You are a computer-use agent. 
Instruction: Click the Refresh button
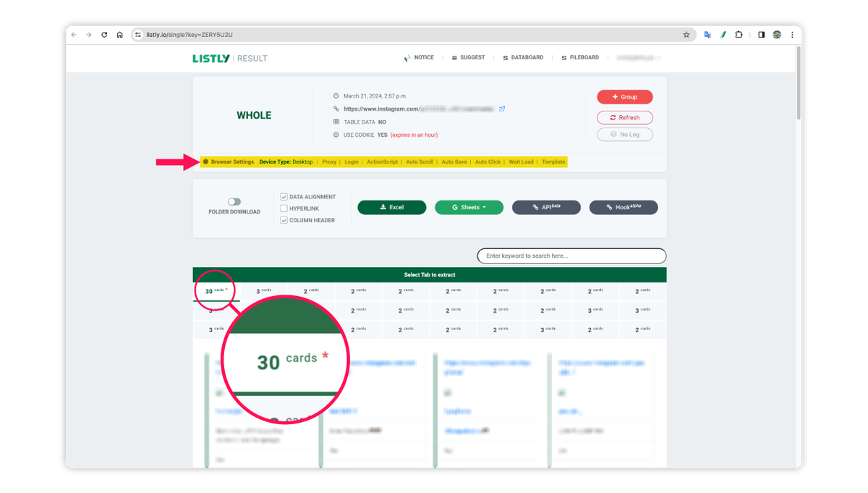pyautogui.click(x=625, y=117)
